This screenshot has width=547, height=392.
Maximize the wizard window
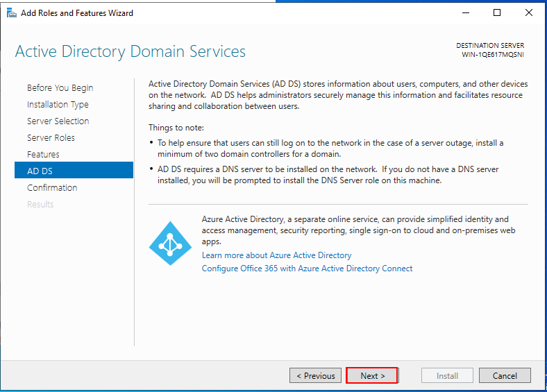click(x=497, y=13)
